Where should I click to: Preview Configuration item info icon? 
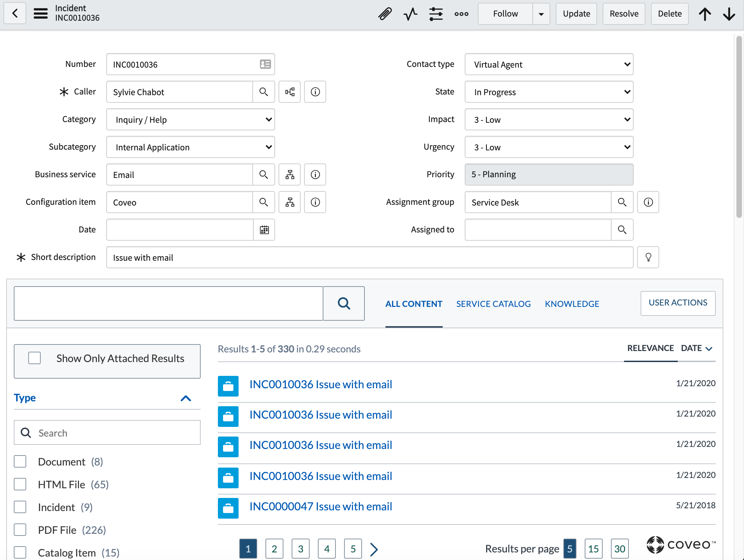(x=315, y=202)
